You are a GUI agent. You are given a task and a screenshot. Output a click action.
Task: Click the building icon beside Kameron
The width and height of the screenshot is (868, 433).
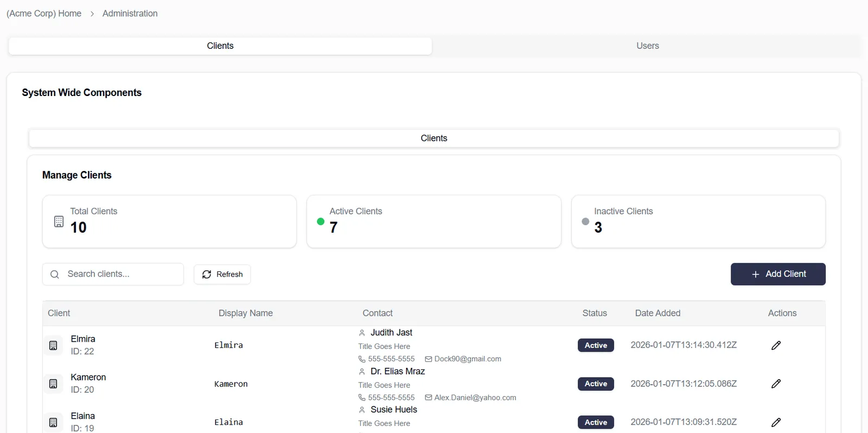53,384
